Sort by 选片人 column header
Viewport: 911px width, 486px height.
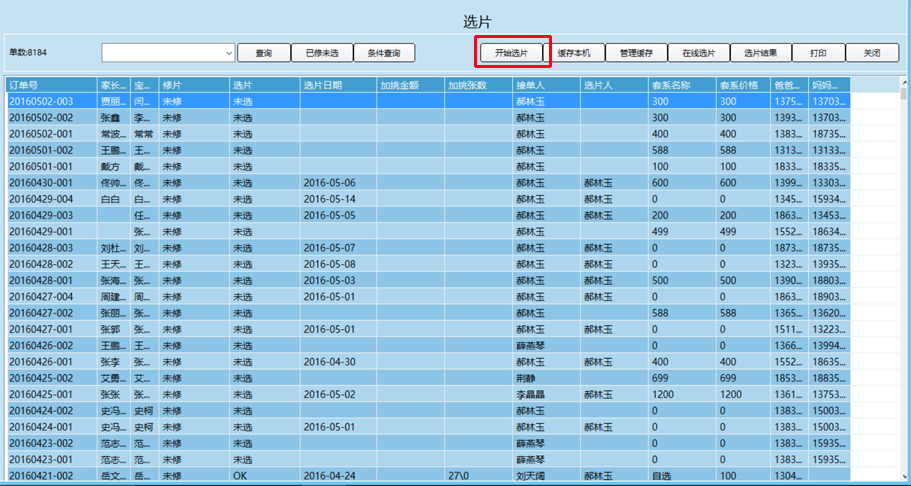(x=614, y=85)
